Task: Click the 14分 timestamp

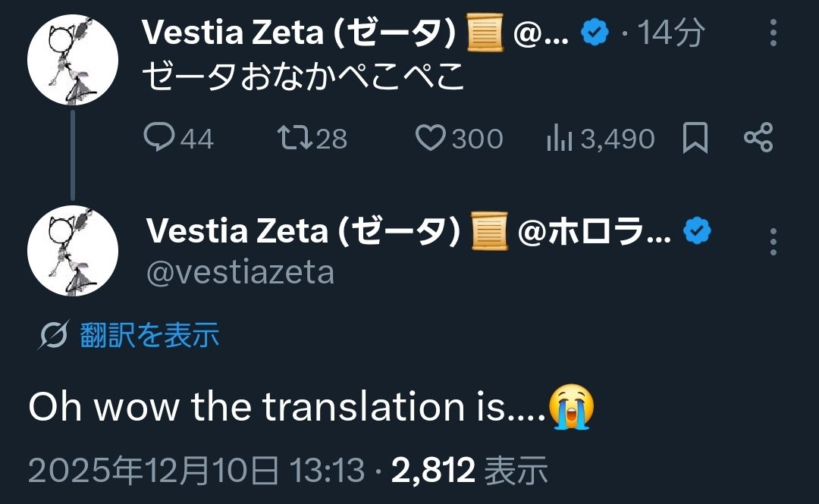Action: click(x=671, y=33)
